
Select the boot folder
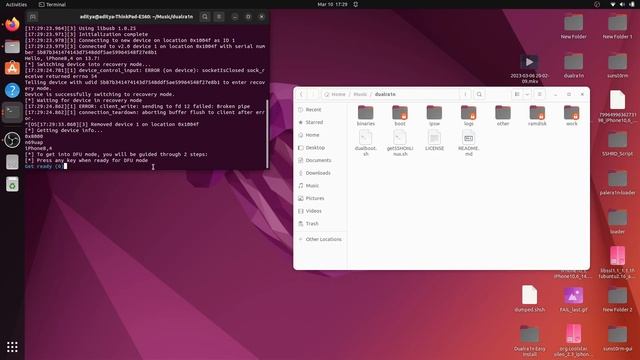400,116
